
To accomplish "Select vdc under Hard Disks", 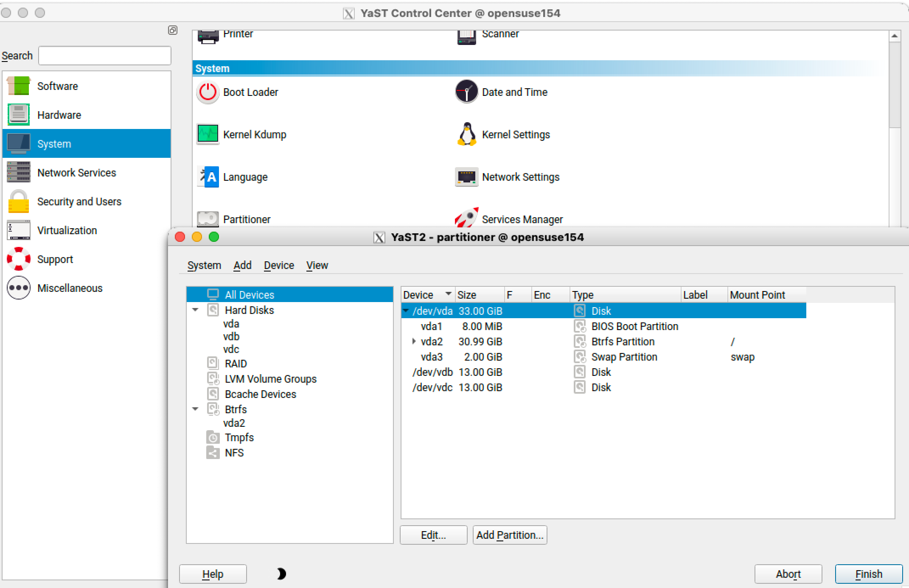I will (x=231, y=349).
